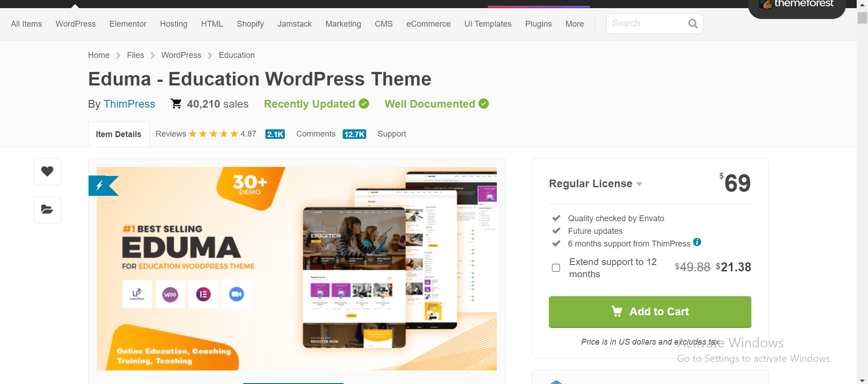Screen dimensions: 868x384
Task: Click the heart favorite icon
Action: click(47, 171)
